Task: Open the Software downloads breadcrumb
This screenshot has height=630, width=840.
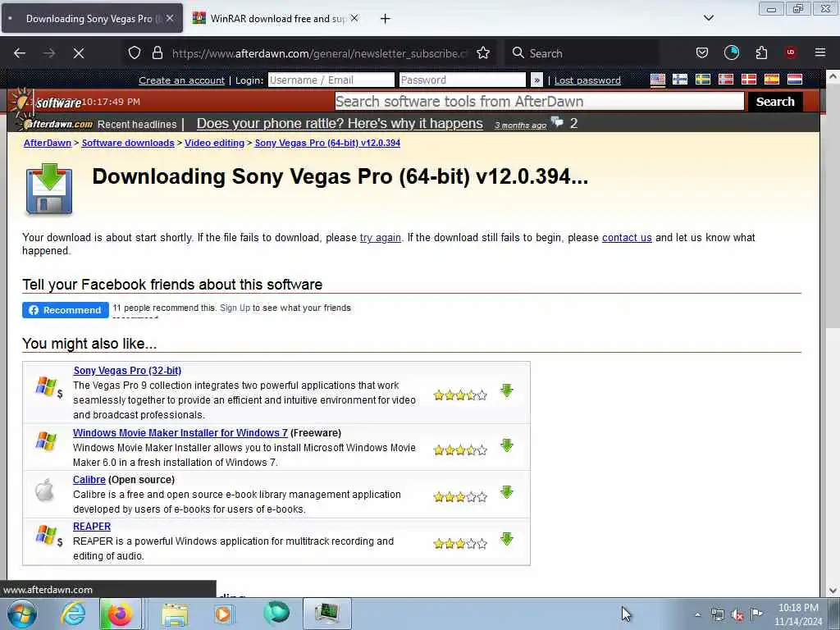Action: point(127,143)
